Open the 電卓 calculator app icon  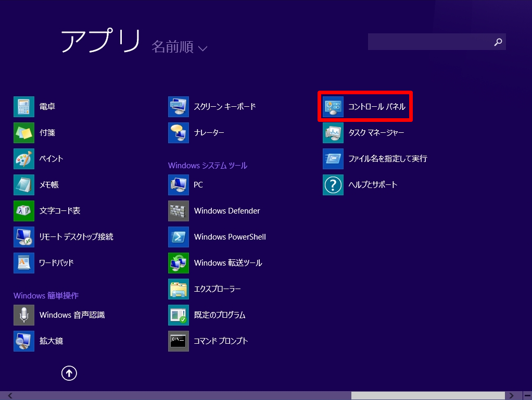[x=24, y=107]
